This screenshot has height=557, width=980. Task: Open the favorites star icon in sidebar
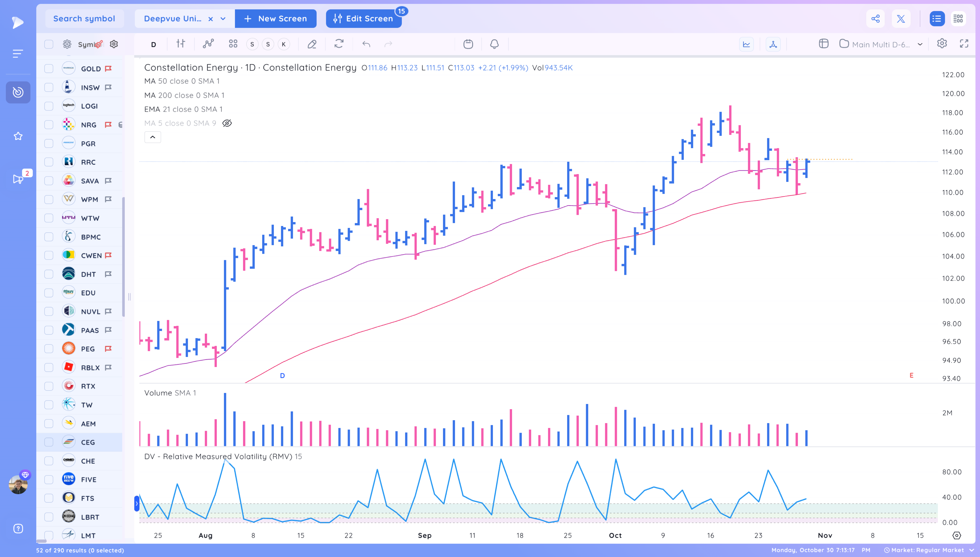pos(18,136)
